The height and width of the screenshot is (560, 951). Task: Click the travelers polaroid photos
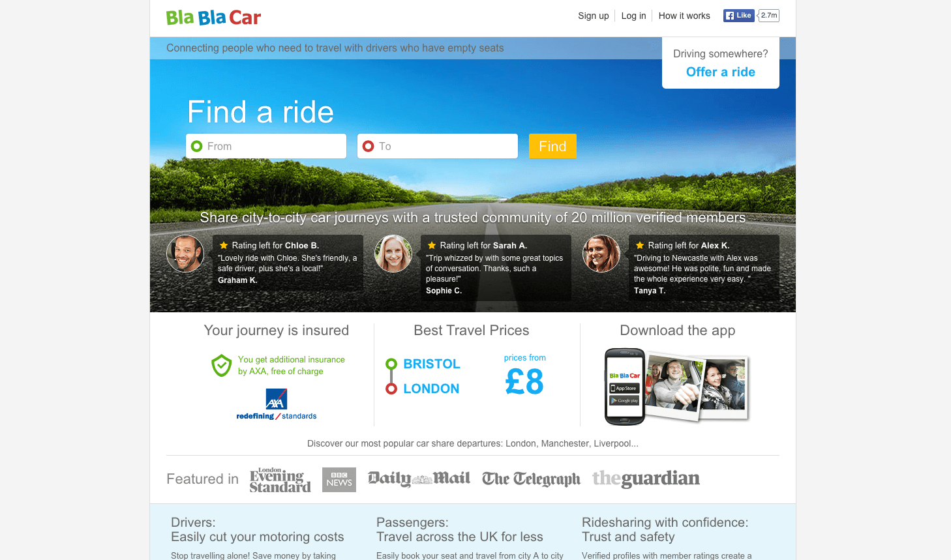(x=697, y=385)
